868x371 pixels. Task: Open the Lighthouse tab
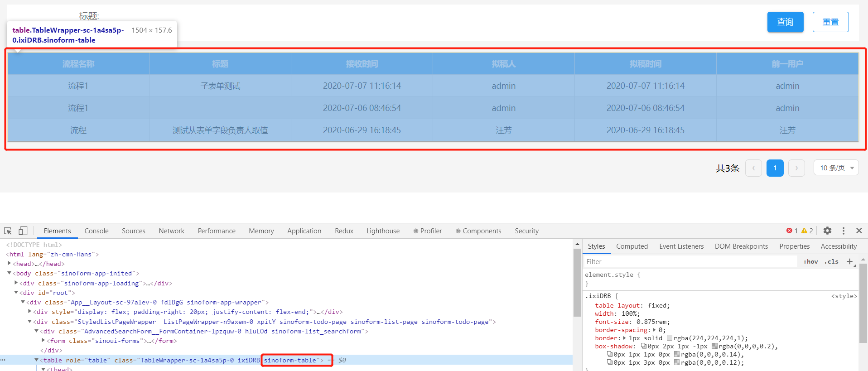[x=383, y=231]
